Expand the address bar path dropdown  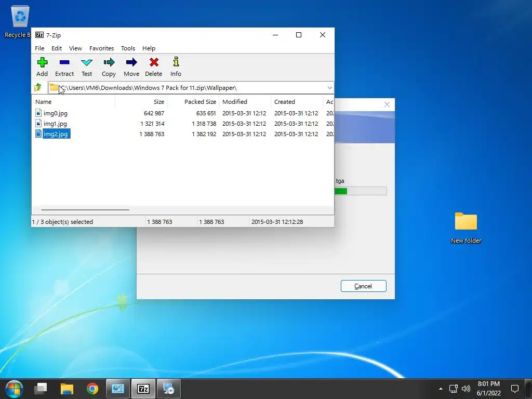(x=329, y=87)
